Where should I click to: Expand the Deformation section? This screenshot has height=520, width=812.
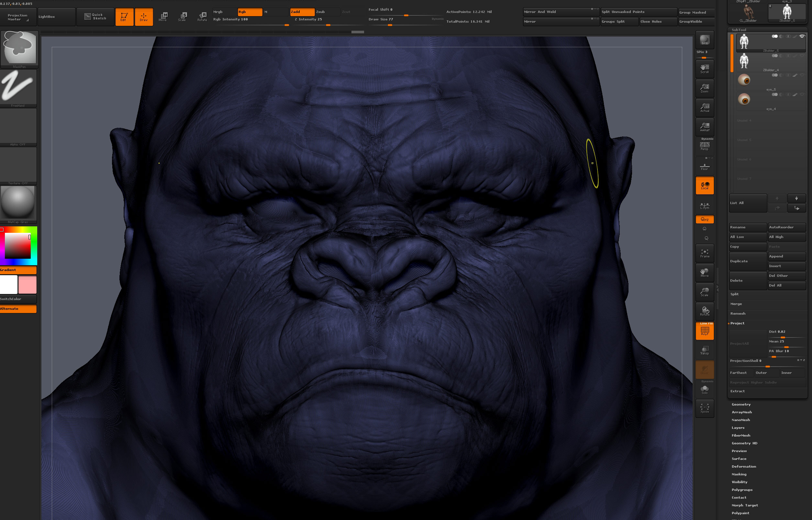point(744,466)
